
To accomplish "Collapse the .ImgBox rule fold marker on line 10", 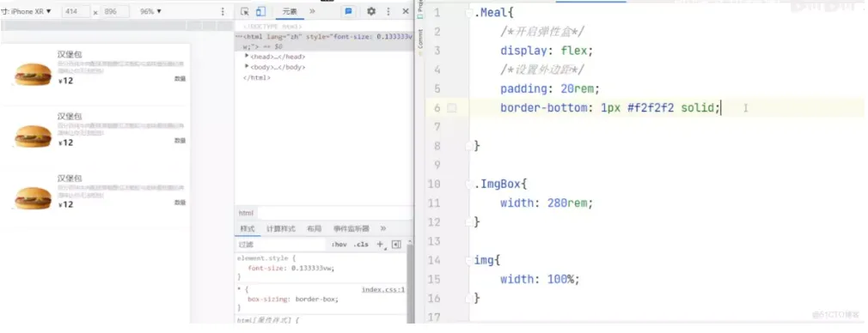I will tap(470, 185).
